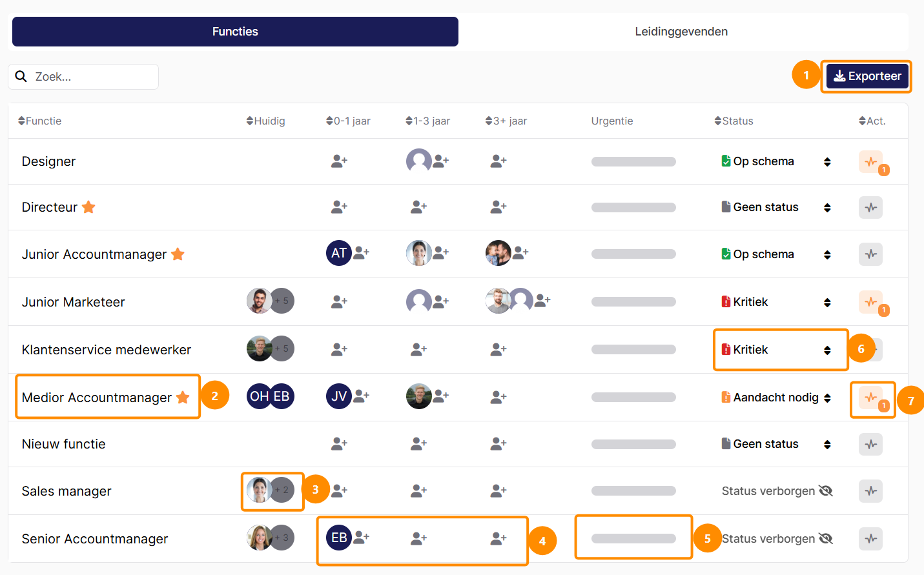Viewport: 924px width, 575px height.
Task: Open the Medior Accountmanager function link
Action: (x=97, y=398)
